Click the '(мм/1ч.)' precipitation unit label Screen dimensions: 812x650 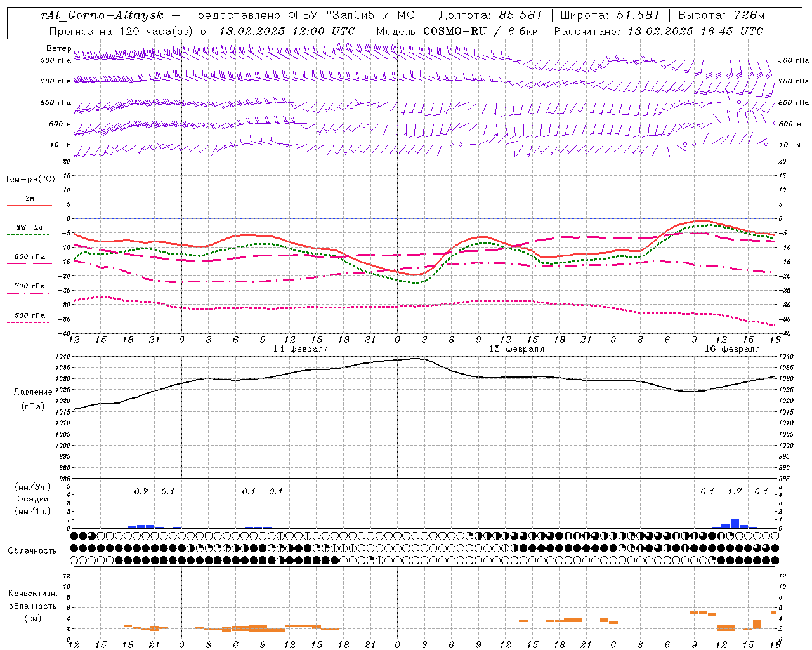[x=33, y=511]
